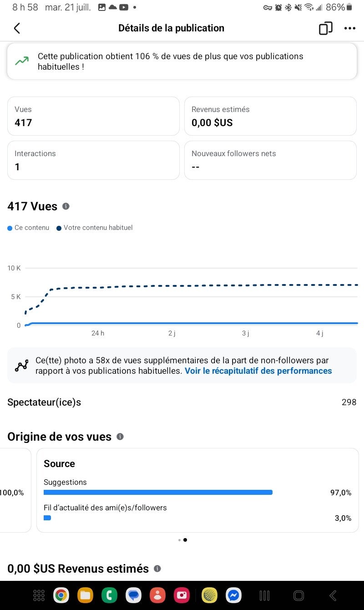Image resolution: width=364 pixels, height=610 pixels.
Task: Open Messenger app in the dock
Action: point(234,595)
